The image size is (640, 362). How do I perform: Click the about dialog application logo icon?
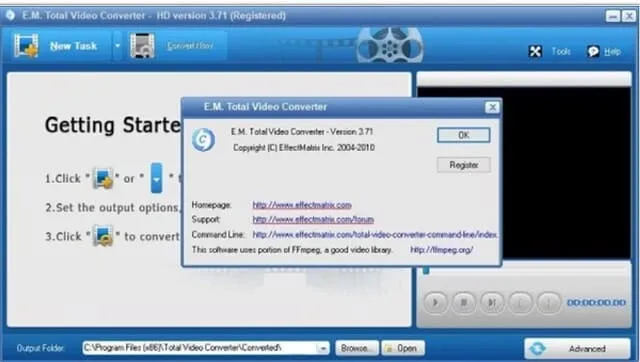pyautogui.click(x=203, y=140)
